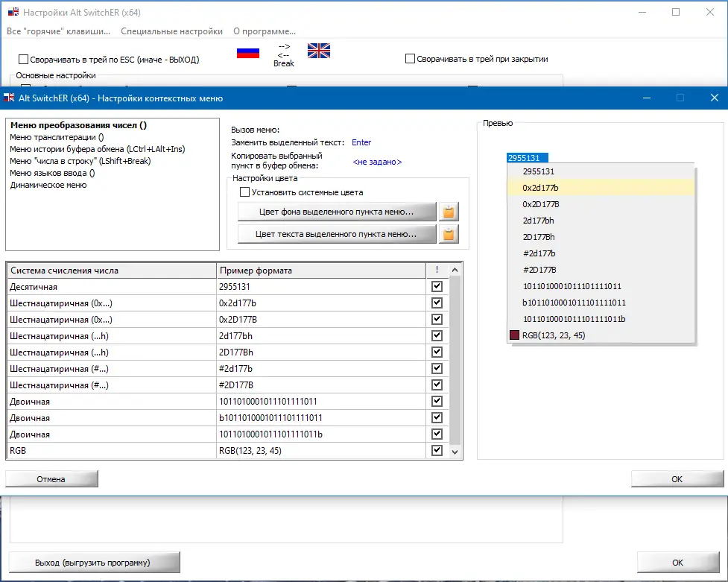Uncheck the 1011010001011101111011b row checkbox
This screenshot has width=728, height=582.
437,434
